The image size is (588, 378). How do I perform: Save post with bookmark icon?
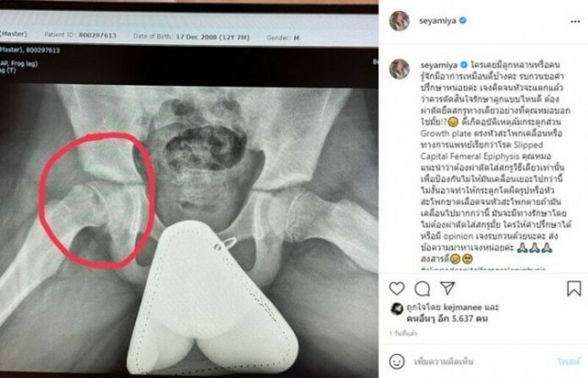[573, 288]
